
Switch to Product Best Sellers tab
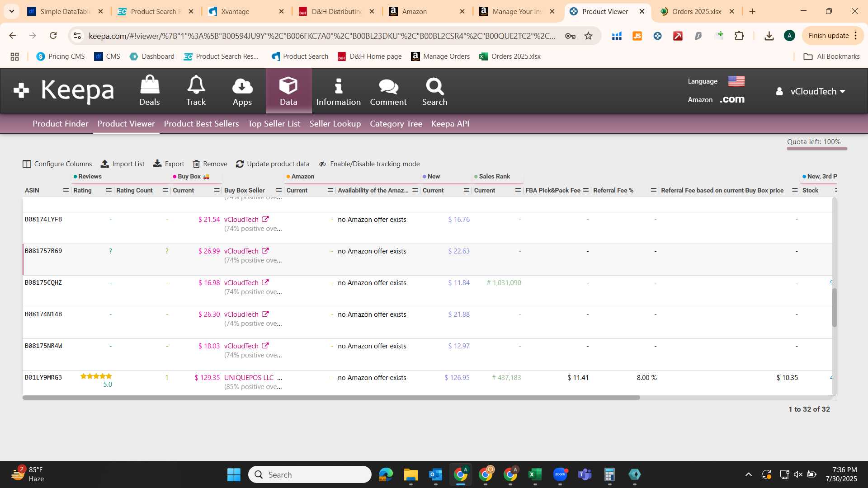point(201,124)
